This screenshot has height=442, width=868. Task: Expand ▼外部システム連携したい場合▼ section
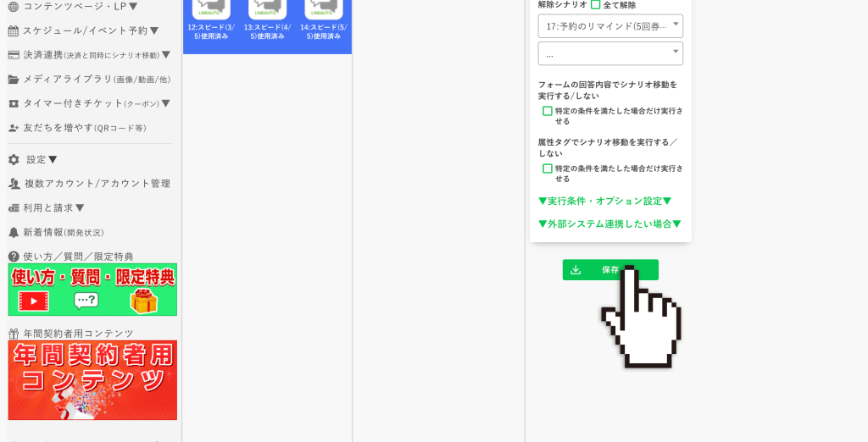(609, 224)
